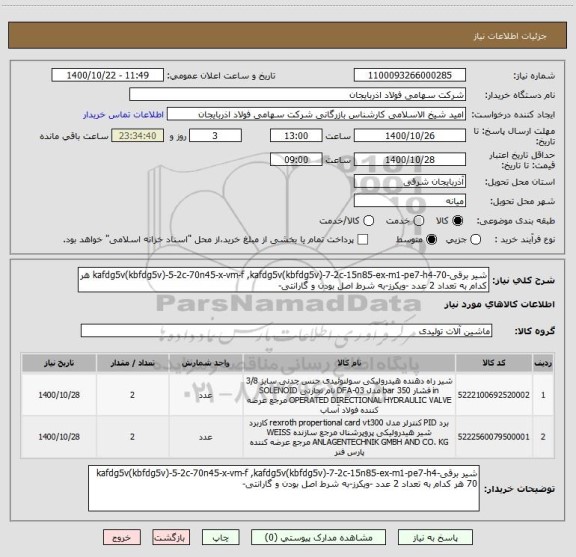Click the deadline hour 13:00 field
The height and width of the screenshot is (557, 576).
(x=296, y=136)
